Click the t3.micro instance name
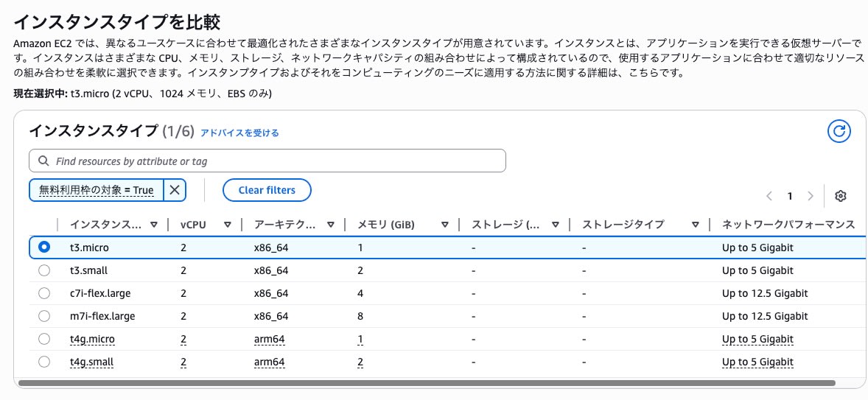 click(89, 248)
